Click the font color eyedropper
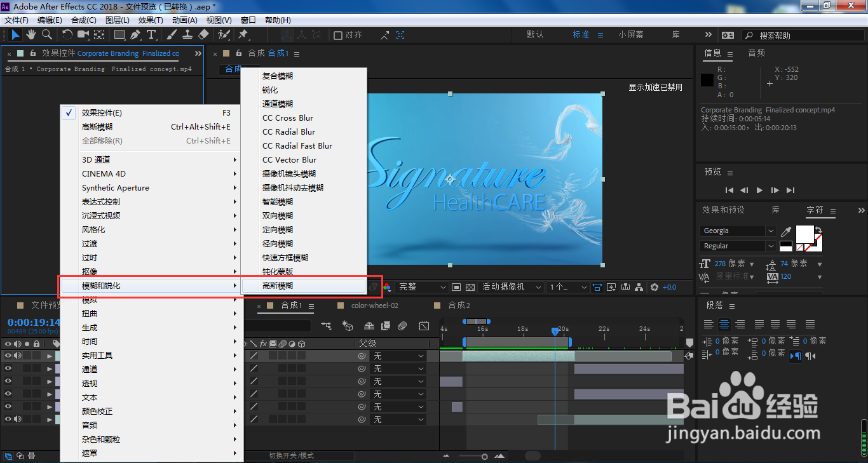Viewport: 868px width, 463px height. (786, 231)
